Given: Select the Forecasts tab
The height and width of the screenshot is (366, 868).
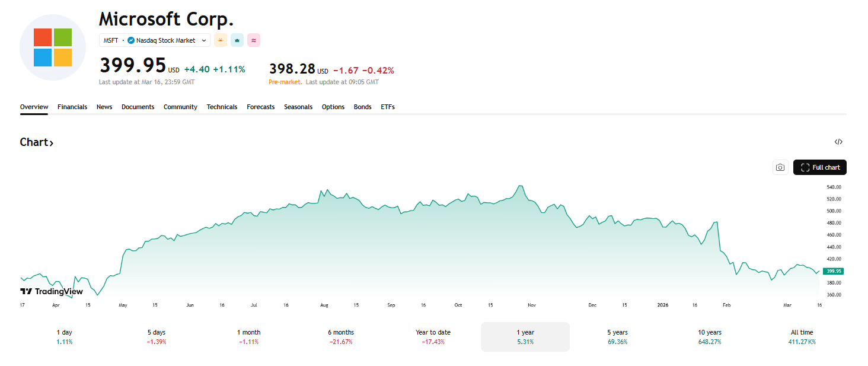Looking at the screenshot, I should (261, 107).
